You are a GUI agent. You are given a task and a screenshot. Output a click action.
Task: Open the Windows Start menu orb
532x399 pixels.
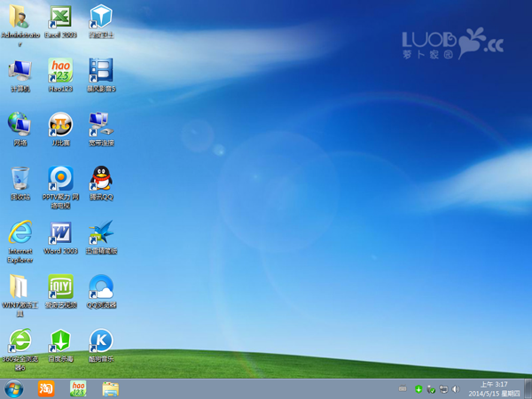pyautogui.click(x=14, y=389)
